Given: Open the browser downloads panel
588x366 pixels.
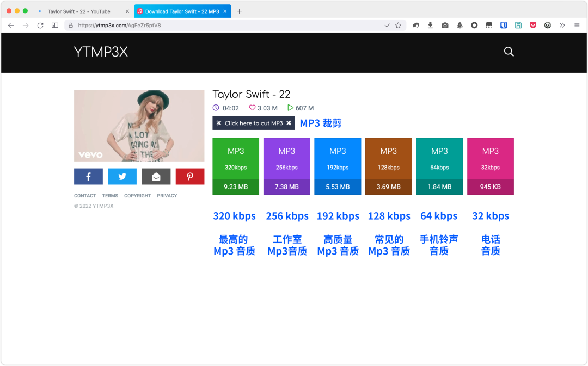Looking at the screenshot, I should coord(430,26).
